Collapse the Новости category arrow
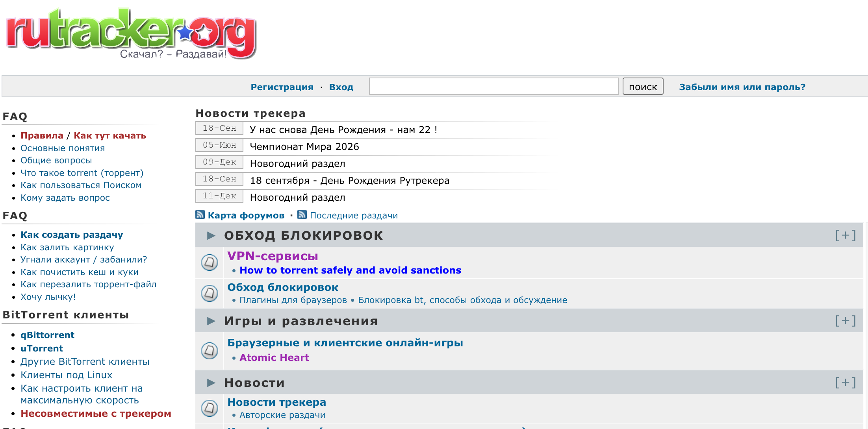The height and width of the screenshot is (429, 868). click(x=211, y=383)
